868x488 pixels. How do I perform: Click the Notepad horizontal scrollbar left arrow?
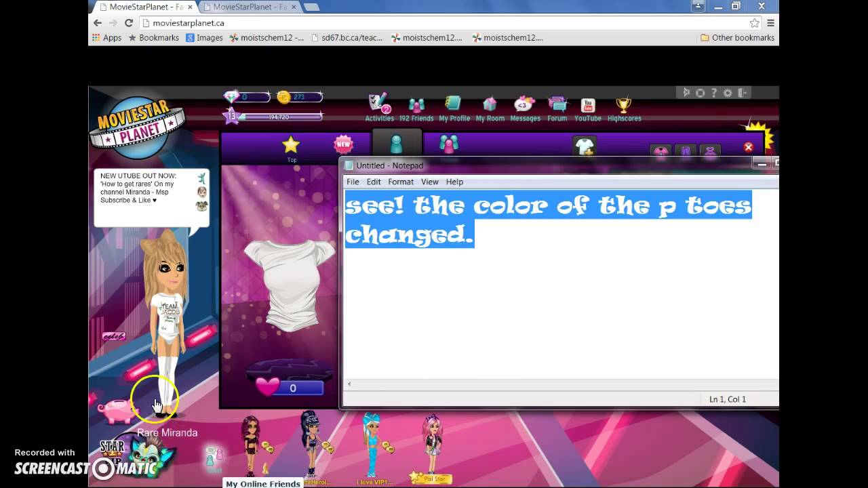(349, 384)
